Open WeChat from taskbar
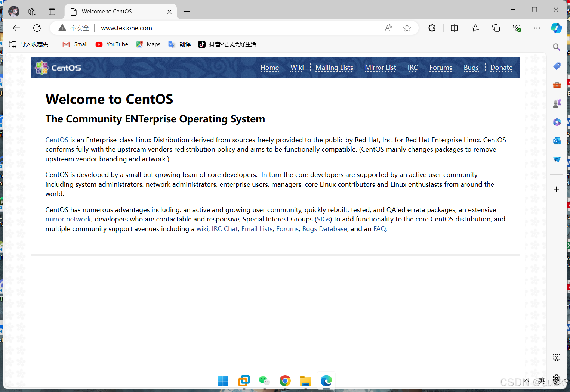The height and width of the screenshot is (392, 570). 264,381
